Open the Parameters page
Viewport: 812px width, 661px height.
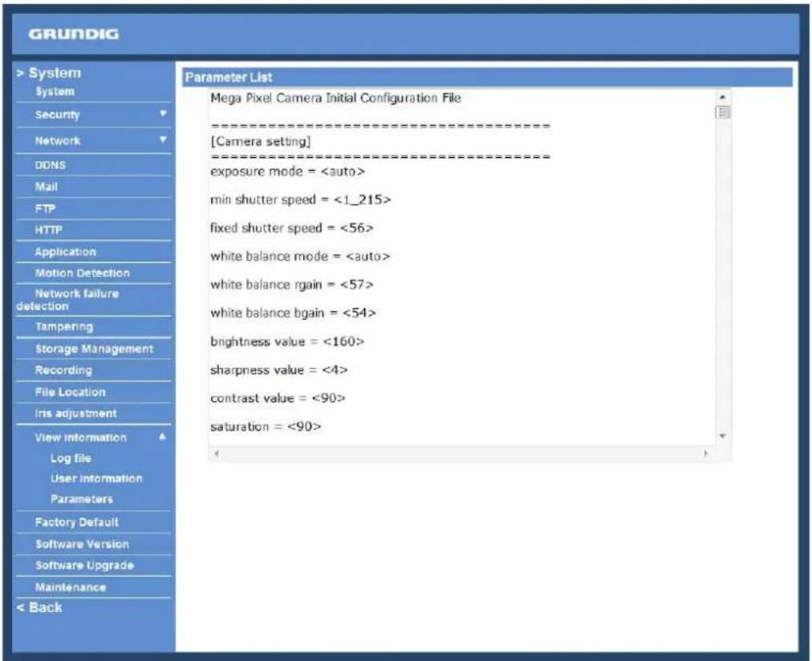82,500
